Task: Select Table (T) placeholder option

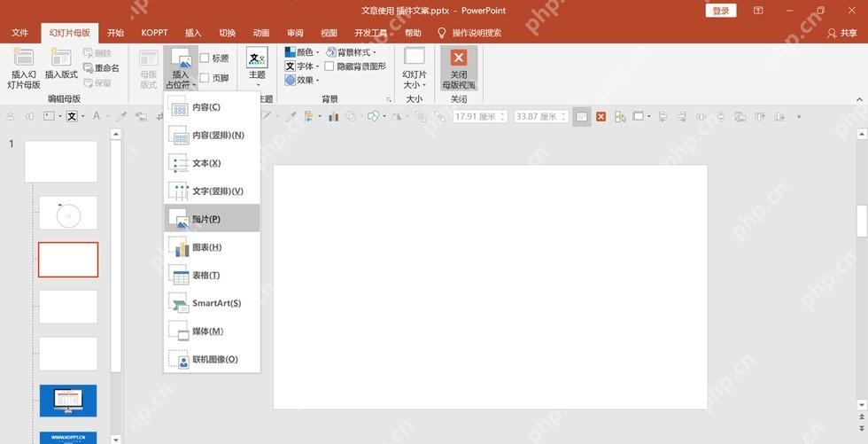Action: click(212, 275)
